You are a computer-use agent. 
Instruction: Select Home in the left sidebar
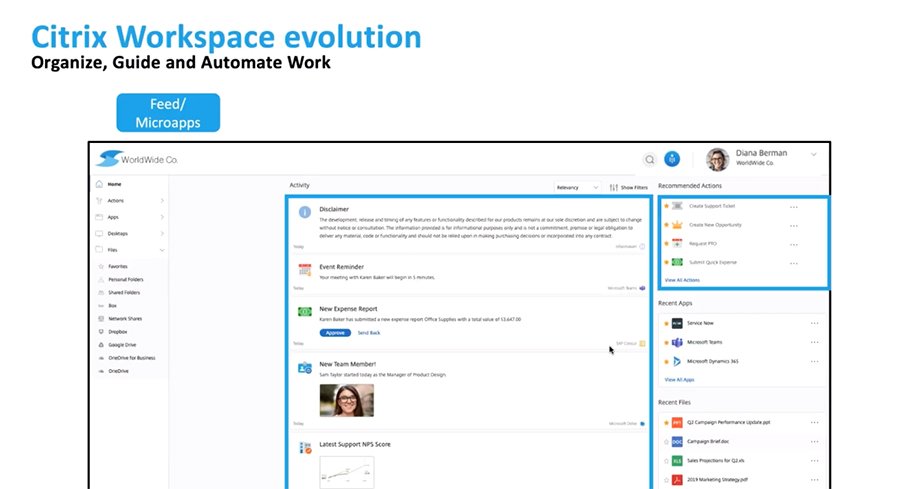[115, 184]
